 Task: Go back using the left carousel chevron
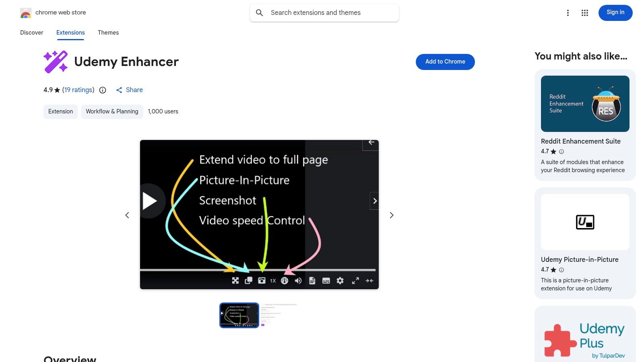point(127,215)
